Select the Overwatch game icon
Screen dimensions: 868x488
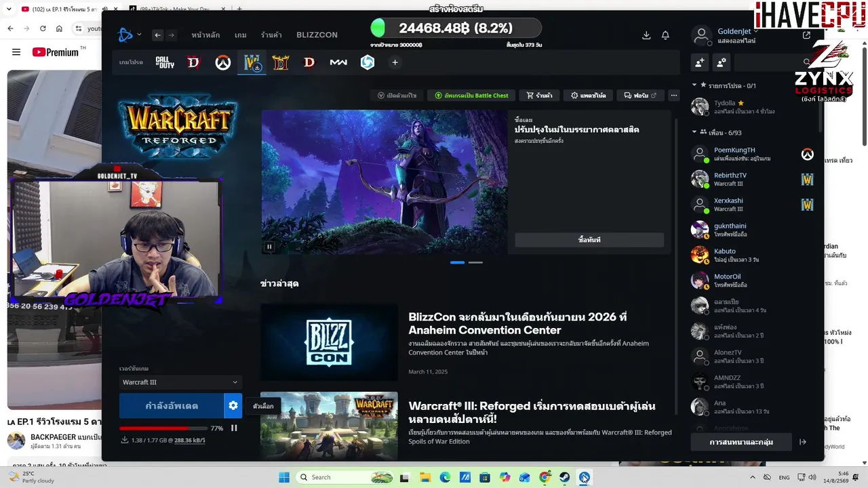click(x=222, y=62)
